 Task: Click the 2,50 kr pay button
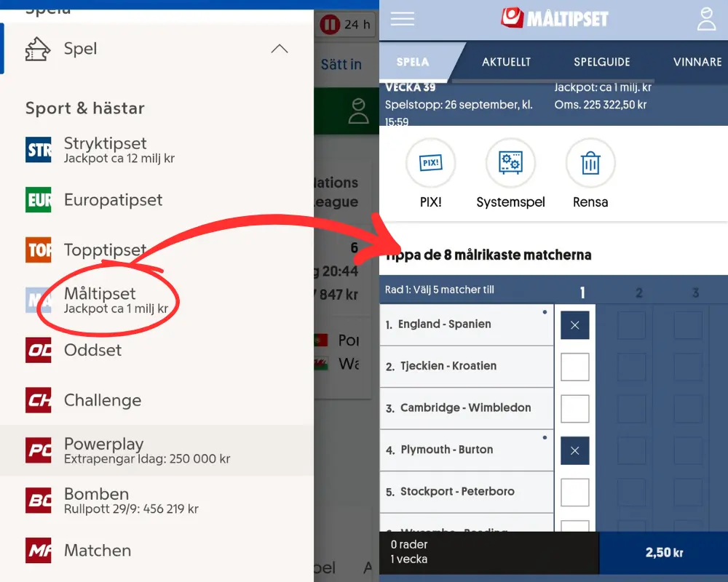[x=663, y=553]
